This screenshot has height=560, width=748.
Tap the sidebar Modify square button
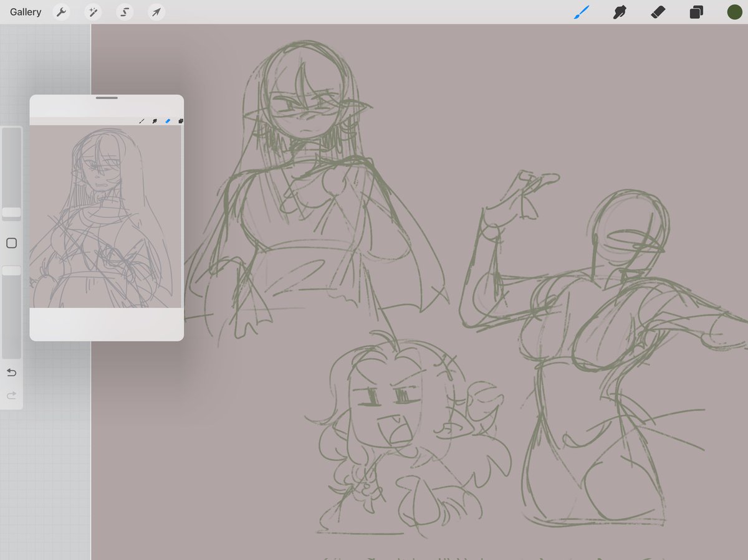click(x=11, y=243)
